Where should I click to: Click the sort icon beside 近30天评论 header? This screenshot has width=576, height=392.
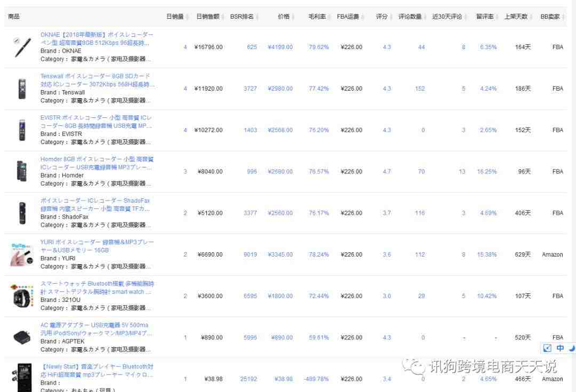point(465,17)
